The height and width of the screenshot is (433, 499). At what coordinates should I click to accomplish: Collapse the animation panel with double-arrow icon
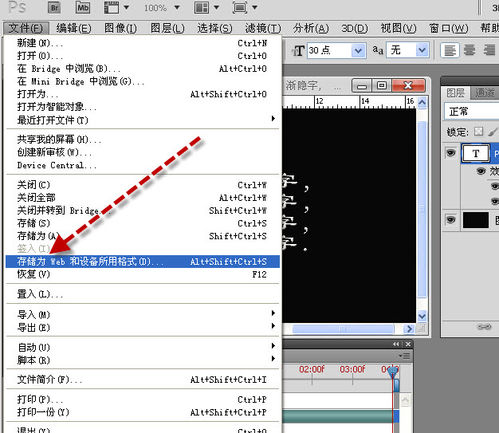pos(396,344)
